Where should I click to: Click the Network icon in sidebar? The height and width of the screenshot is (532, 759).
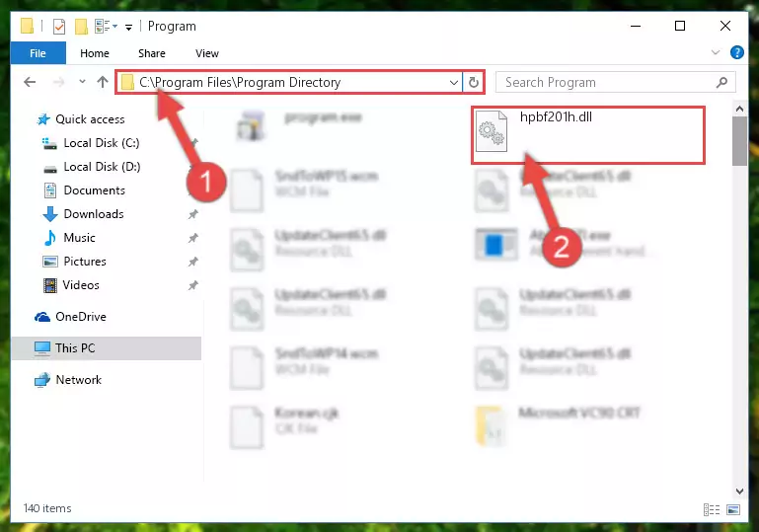42,380
